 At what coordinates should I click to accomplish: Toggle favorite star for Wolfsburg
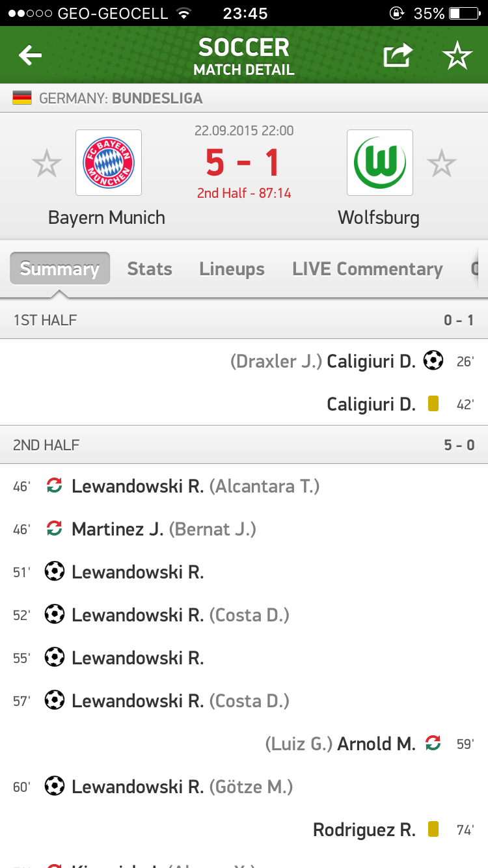(442, 163)
